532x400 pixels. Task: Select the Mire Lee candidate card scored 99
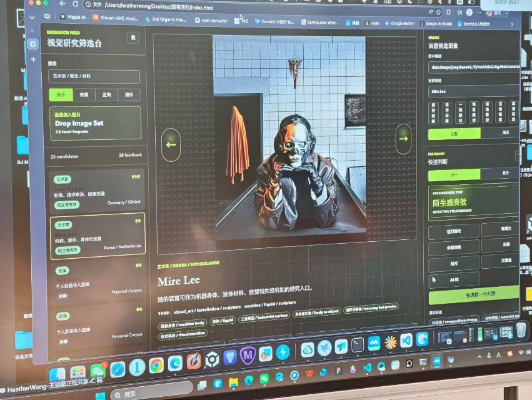point(98,236)
